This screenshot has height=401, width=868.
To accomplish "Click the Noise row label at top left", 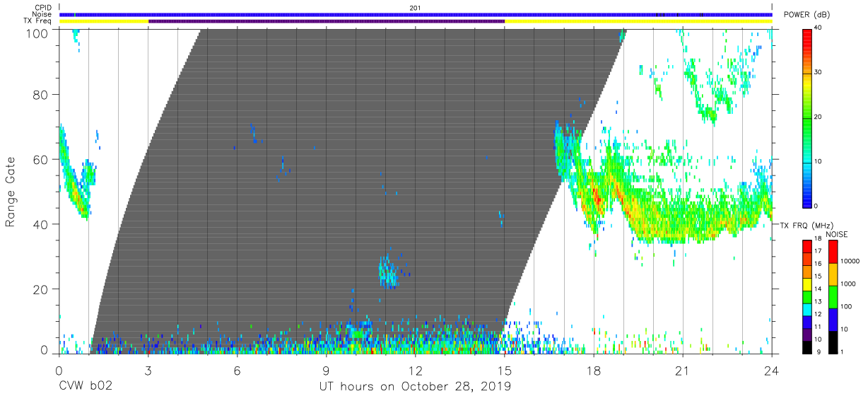I will pos(41,14).
